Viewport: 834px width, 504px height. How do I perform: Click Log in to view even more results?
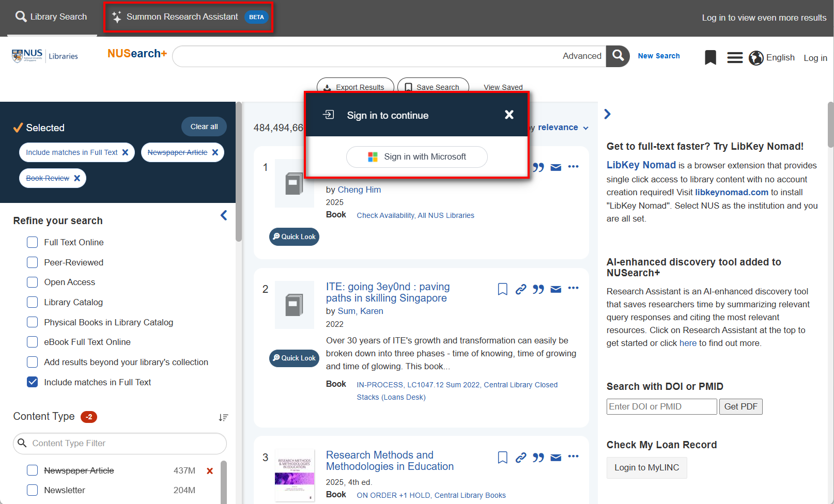[764, 18]
